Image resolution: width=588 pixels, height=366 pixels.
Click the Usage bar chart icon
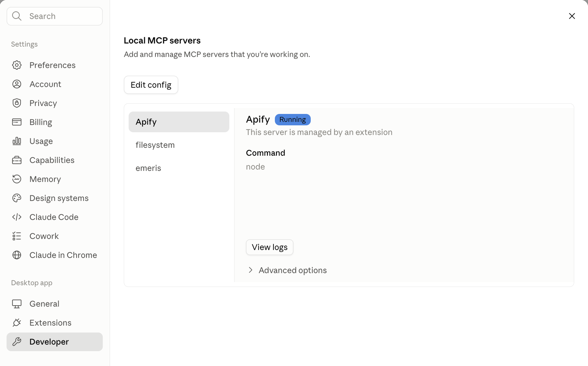click(x=17, y=141)
